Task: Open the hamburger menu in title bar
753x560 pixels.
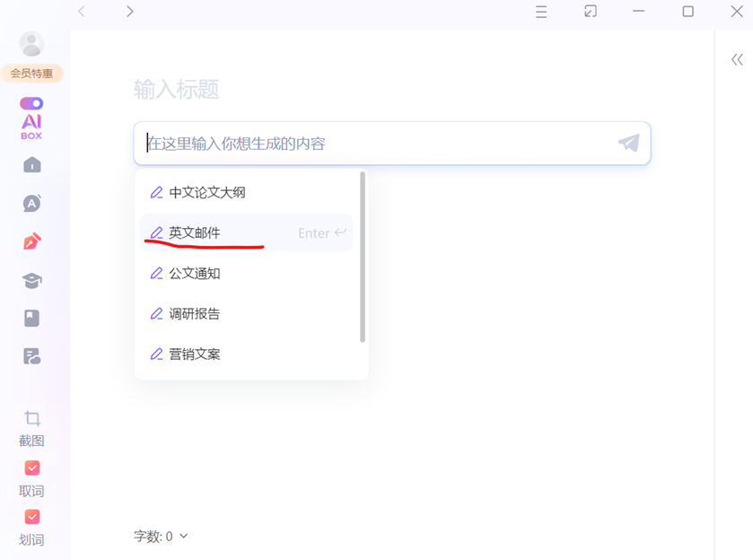Action: click(541, 12)
